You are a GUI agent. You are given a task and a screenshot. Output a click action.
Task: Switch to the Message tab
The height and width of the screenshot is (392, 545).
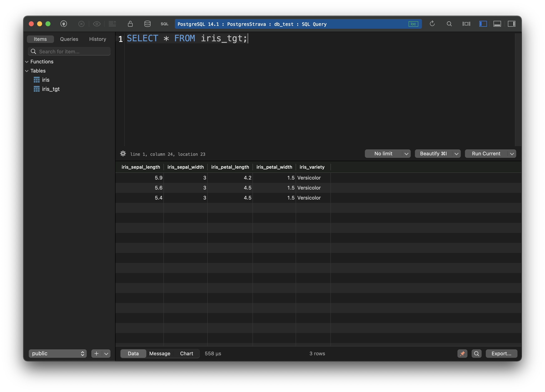tap(159, 353)
